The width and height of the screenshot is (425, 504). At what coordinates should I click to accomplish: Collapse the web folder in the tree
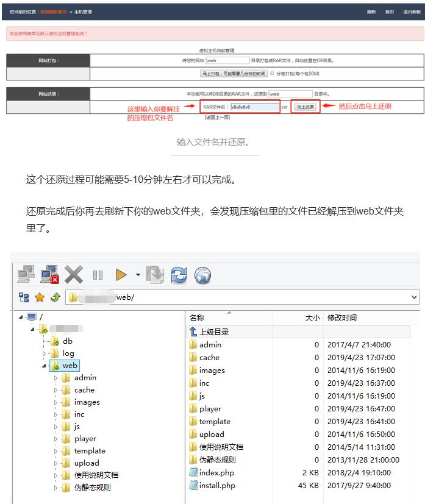pyautogui.click(x=44, y=366)
